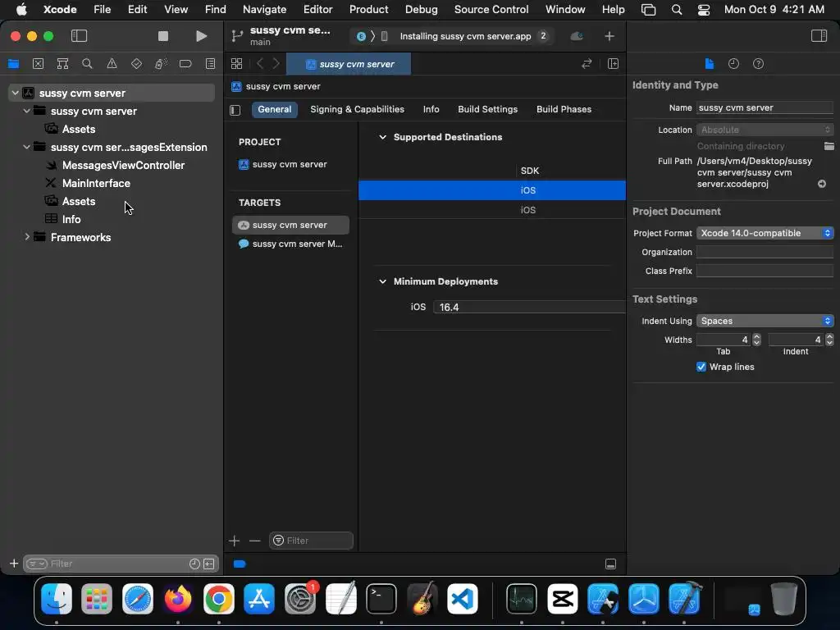Show the File inspector
The image size is (840, 630).
click(x=710, y=64)
